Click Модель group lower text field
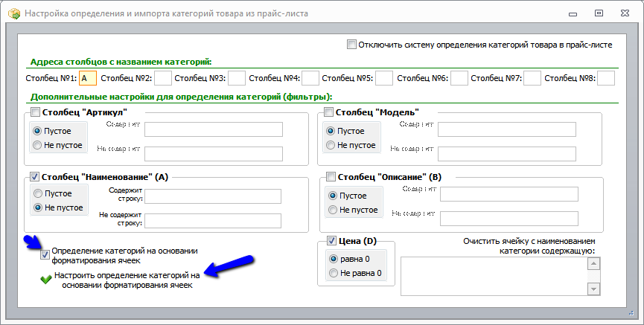Viewport: 644px width, 325px height. (x=507, y=154)
